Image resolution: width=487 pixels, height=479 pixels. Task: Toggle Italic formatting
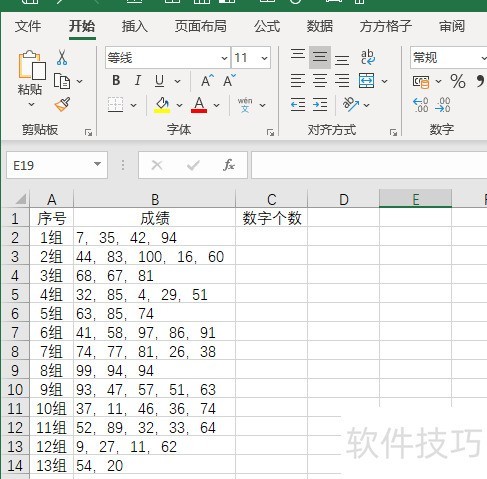[x=137, y=80]
